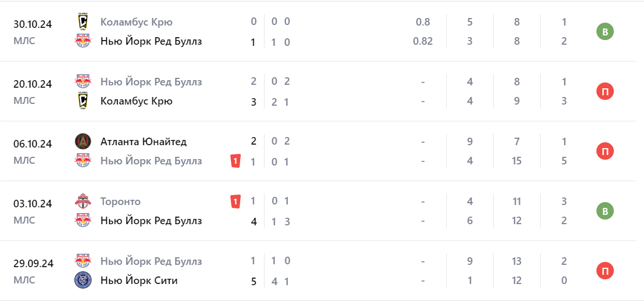Viewport: 644px width, 302px height.
Task: Click the New York City team logo
Action: tap(83, 281)
